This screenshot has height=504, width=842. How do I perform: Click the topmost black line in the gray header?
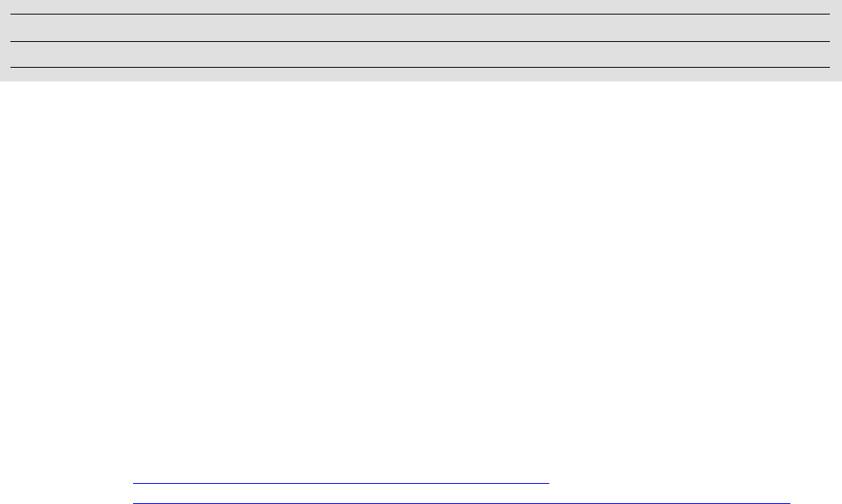point(420,14)
